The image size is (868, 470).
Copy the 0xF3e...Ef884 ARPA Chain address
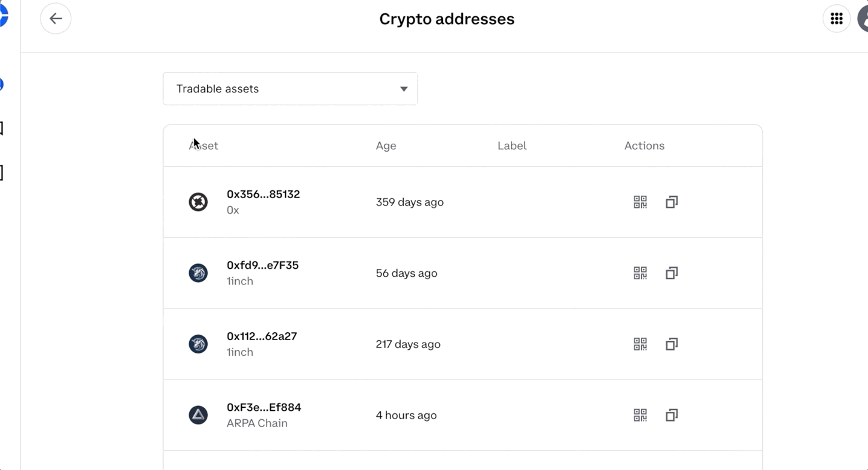coord(672,415)
